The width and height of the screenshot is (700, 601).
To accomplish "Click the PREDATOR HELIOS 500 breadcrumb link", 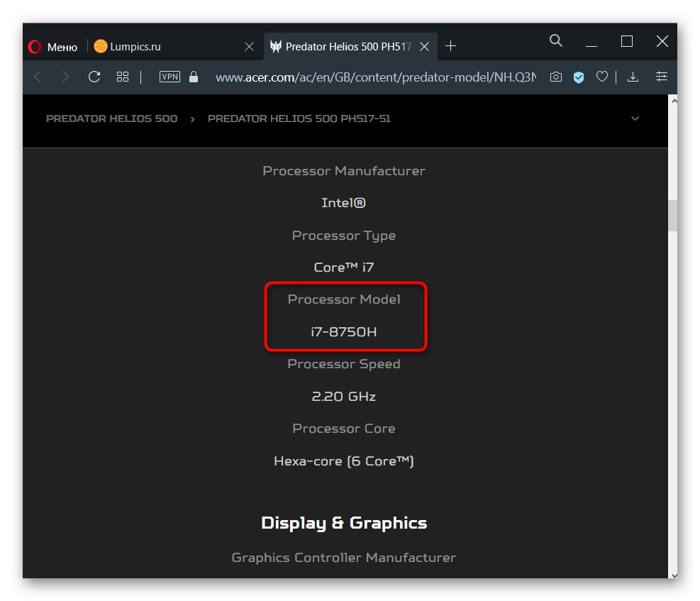I will click(x=111, y=118).
